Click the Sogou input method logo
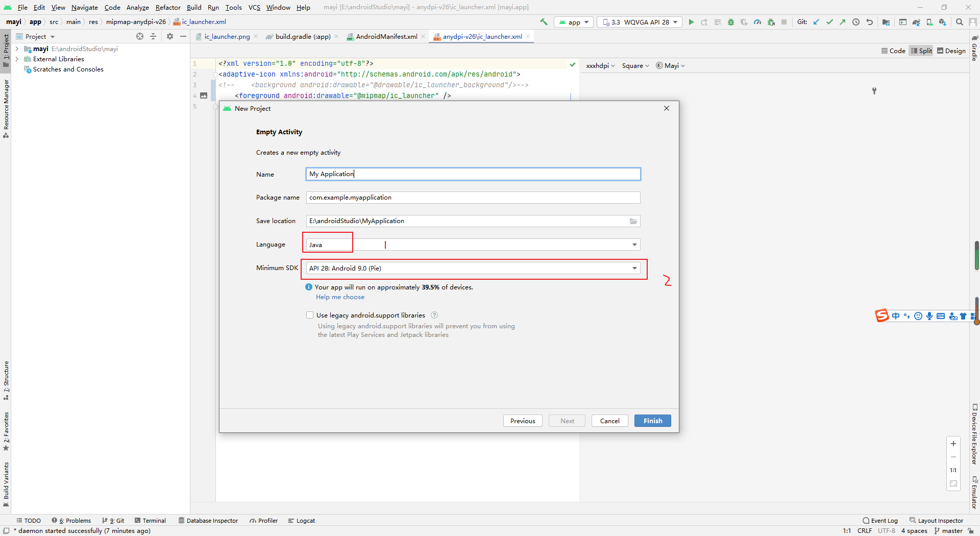This screenshot has width=980, height=536. (x=882, y=315)
